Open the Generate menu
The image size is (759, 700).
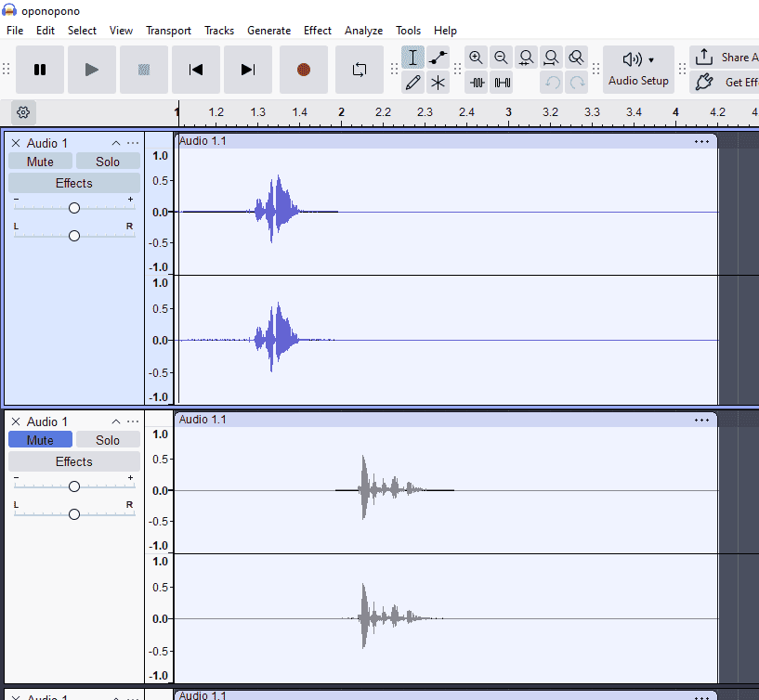[269, 31]
